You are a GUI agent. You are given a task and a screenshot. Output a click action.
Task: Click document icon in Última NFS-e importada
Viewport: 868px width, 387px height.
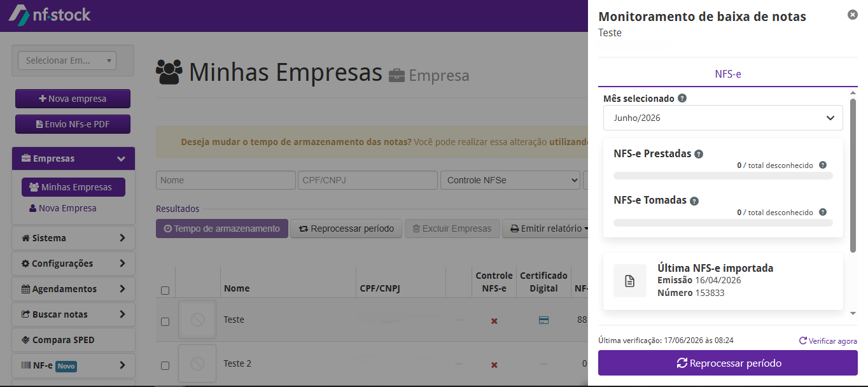630,281
